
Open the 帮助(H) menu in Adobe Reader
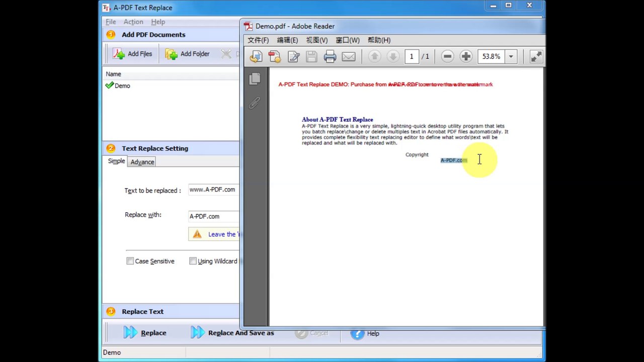pos(379,40)
